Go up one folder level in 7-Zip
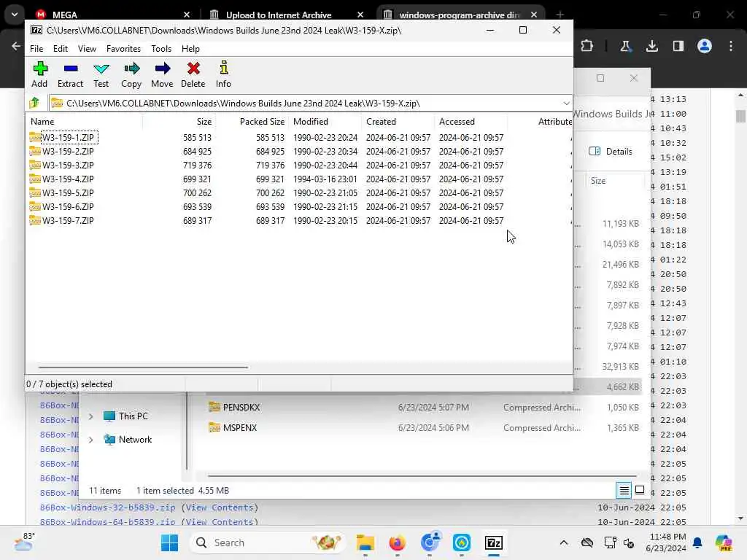The image size is (747, 560). tap(34, 103)
